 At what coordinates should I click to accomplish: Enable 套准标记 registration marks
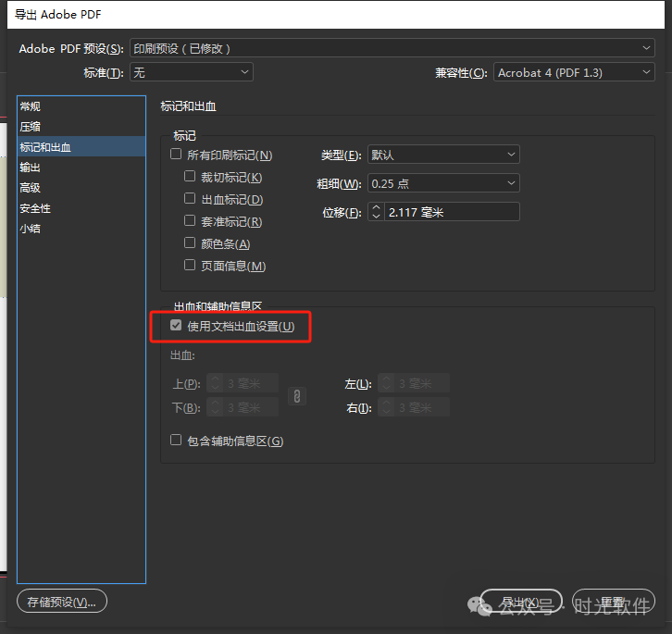click(x=190, y=221)
